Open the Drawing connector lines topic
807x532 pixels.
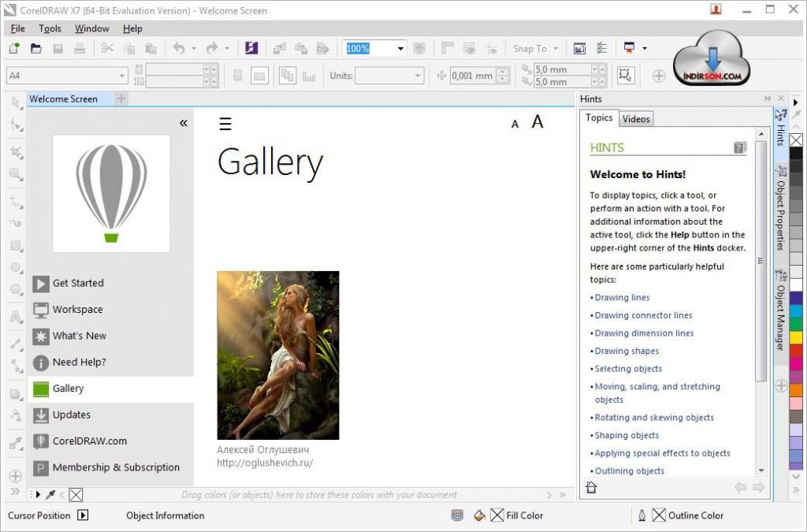coord(643,315)
